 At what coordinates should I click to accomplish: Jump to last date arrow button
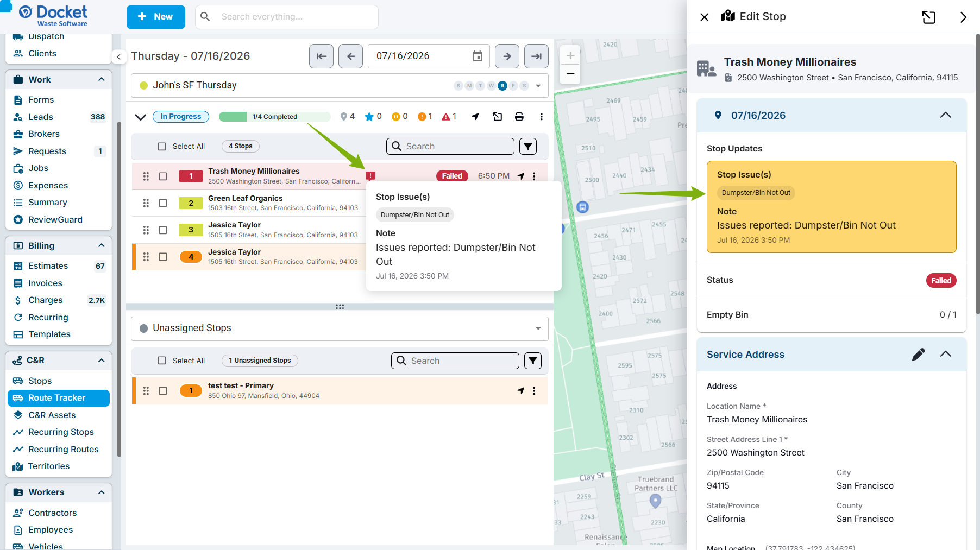536,56
